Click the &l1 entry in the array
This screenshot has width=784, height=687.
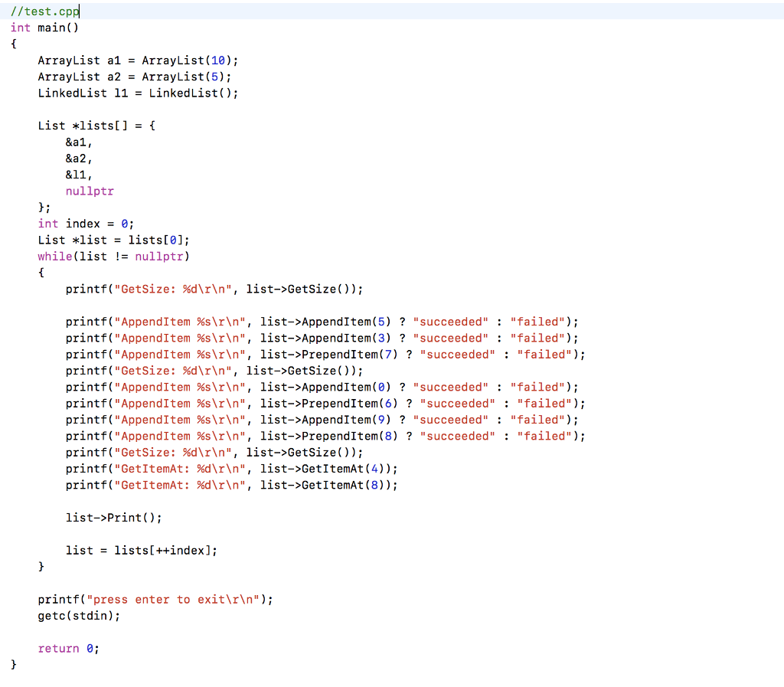(x=77, y=174)
